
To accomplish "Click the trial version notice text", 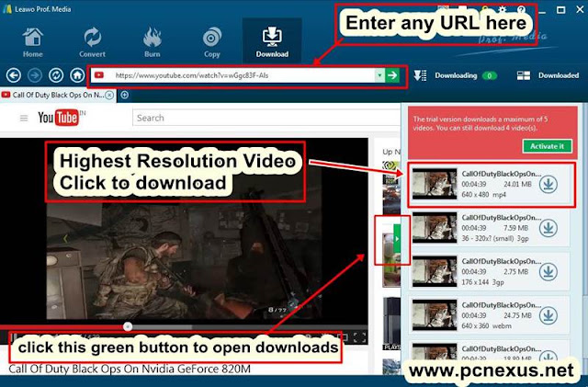I will (x=481, y=123).
